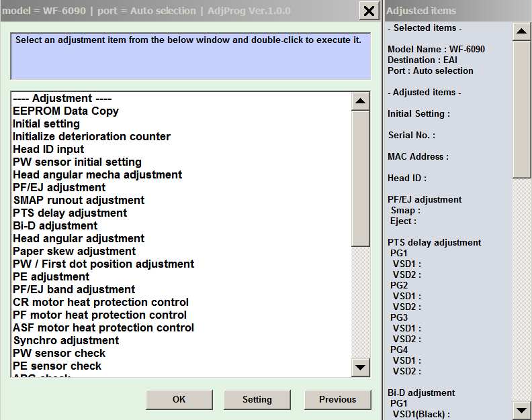Click scroll-down arrow of the adjustment list
Screen dimensions: 532x420
click(x=360, y=367)
